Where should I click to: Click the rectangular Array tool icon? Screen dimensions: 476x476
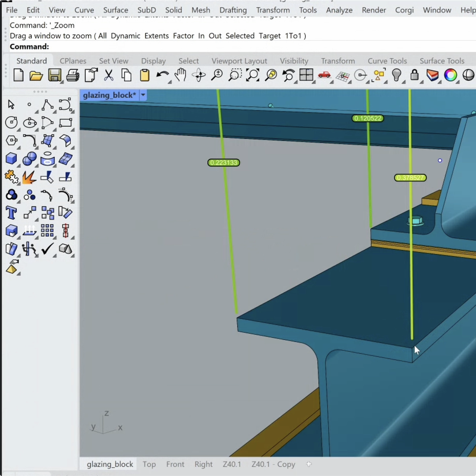tap(47, 231)
